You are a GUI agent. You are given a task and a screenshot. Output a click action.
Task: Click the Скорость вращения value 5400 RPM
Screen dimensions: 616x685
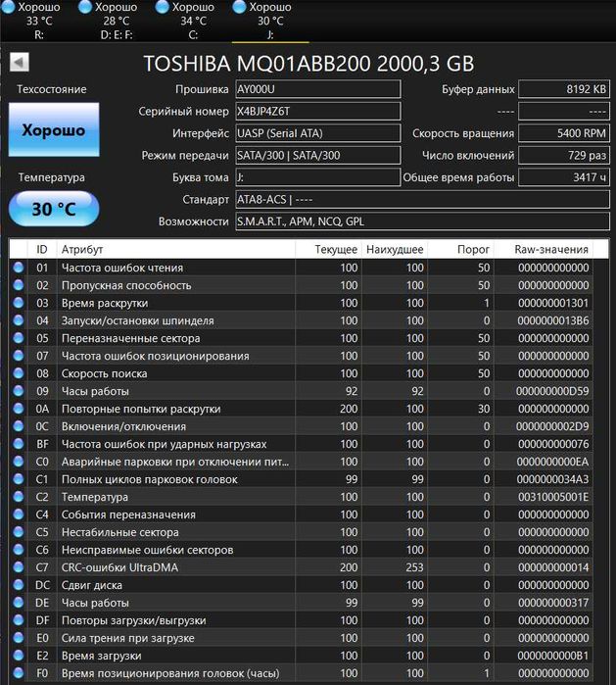pyautogui.click(x=564, y=133)
